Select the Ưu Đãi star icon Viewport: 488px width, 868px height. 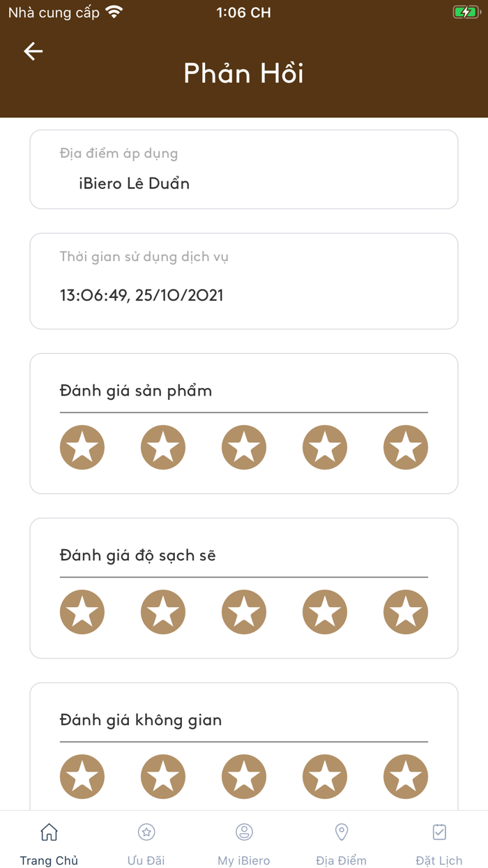[x=146, y=832]
